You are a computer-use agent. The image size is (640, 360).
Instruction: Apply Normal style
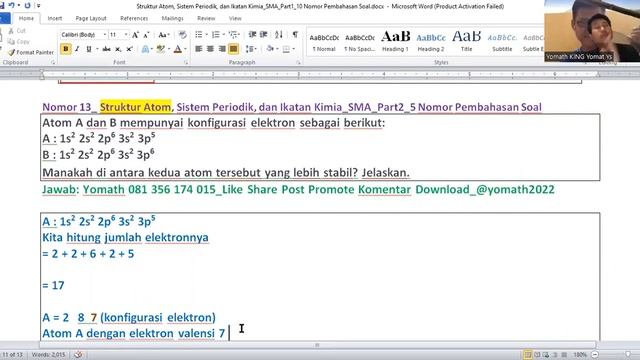point(324,42)
